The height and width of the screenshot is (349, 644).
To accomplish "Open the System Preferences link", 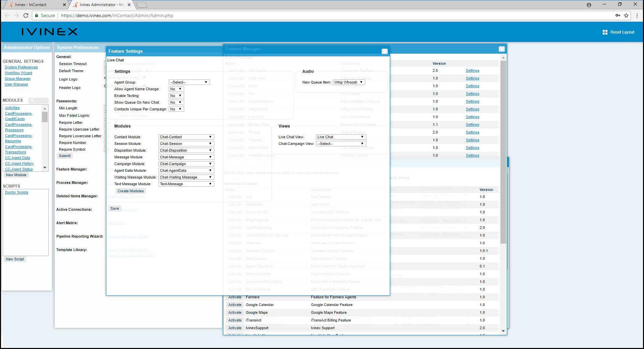I will (x=21, y=67).
